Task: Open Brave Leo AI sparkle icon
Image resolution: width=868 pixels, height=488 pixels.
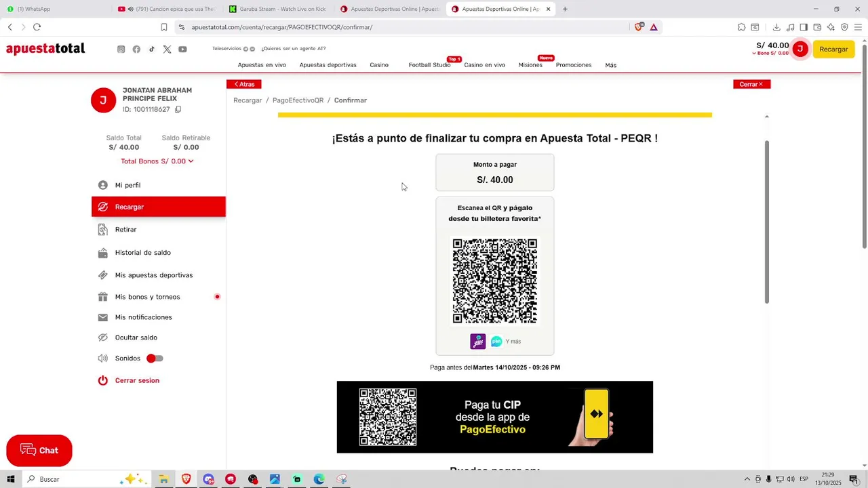Action: point(831,27)
